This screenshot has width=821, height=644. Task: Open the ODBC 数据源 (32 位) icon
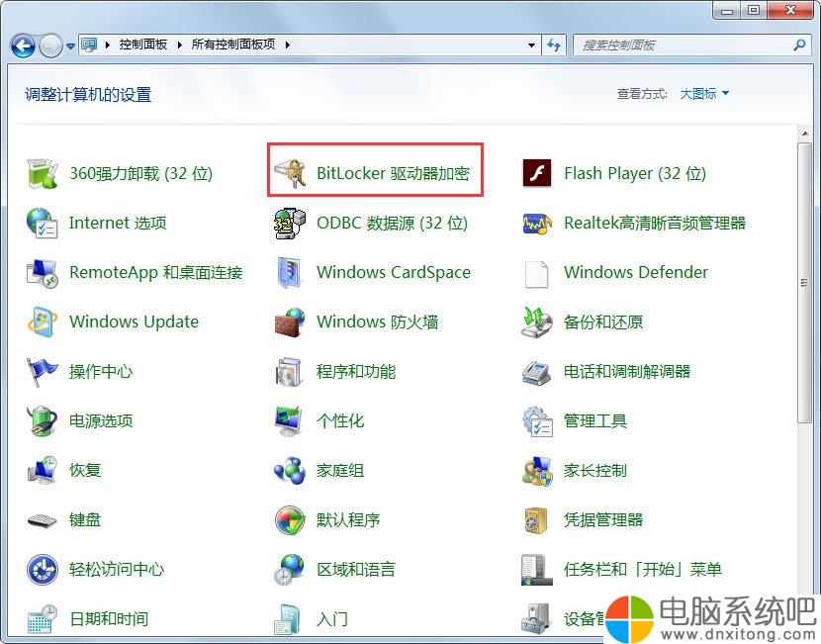point(290,223)
